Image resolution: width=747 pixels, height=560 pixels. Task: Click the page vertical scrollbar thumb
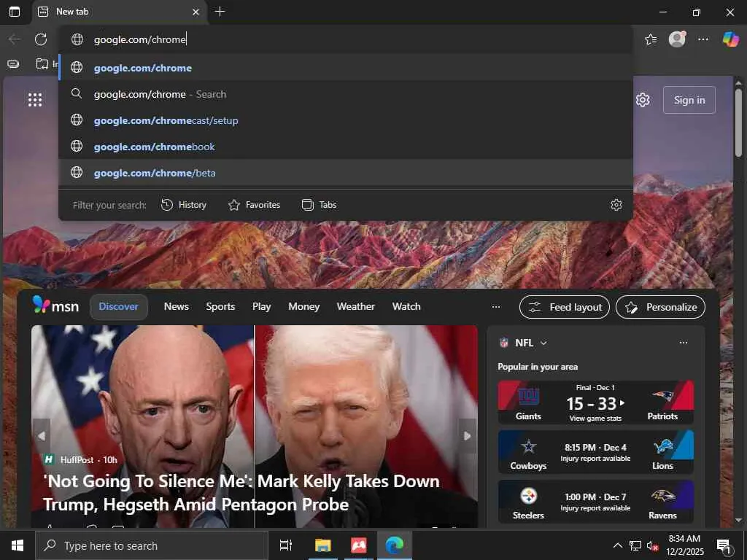click(x=738, y=122)
